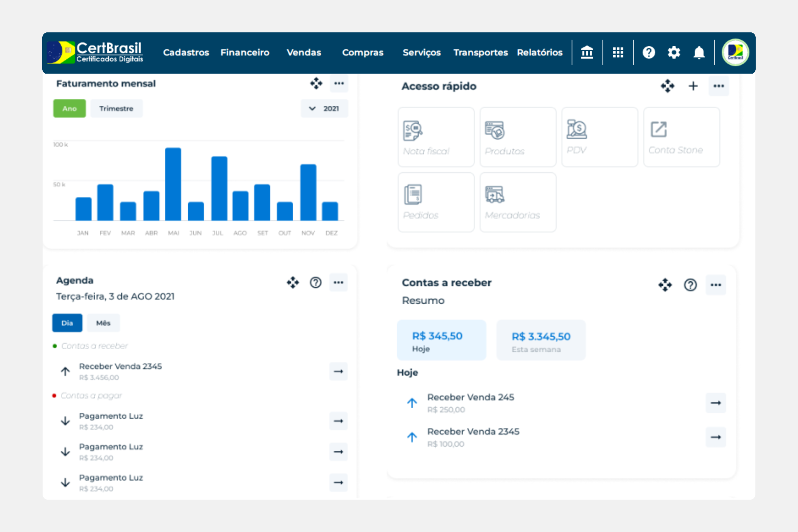Select the Ano period toggle

(69, 109)
